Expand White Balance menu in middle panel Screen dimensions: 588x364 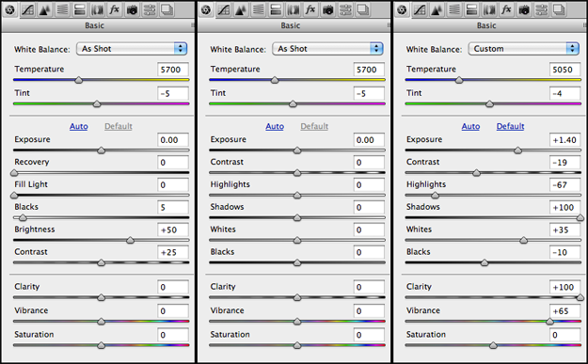point(327,49)
